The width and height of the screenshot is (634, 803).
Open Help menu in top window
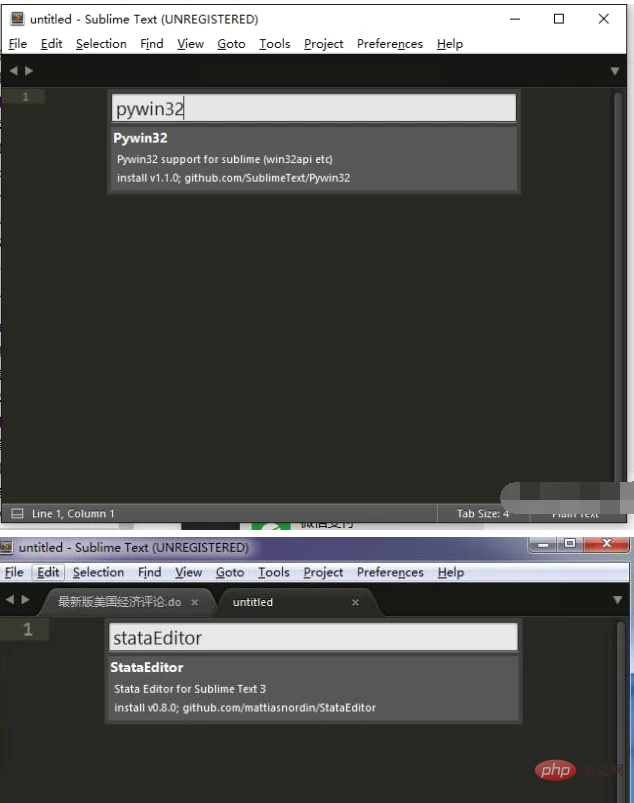click(450, 44)
